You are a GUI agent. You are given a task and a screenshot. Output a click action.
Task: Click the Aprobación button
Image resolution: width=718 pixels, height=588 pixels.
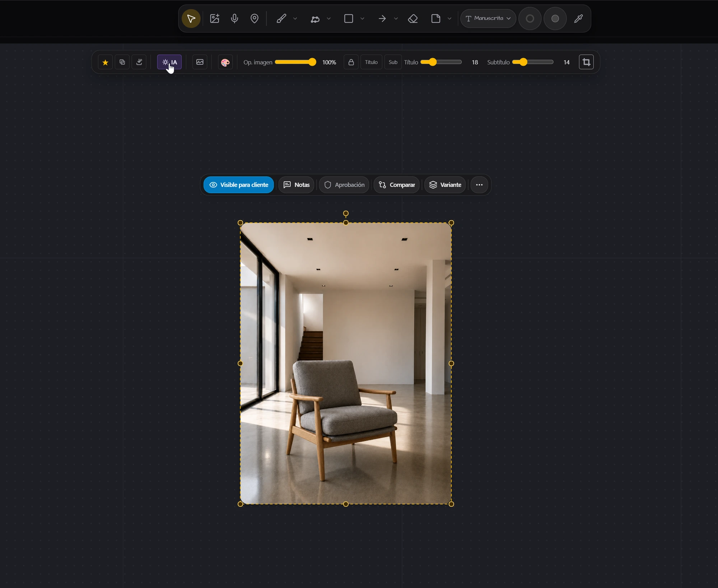tap(344, 185)
